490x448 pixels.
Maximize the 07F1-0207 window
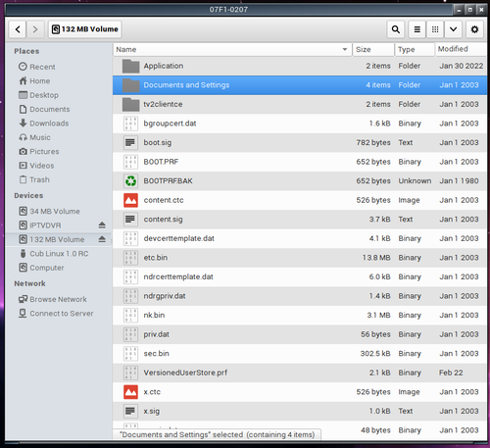pyautogui.click(x=470, y=10)
